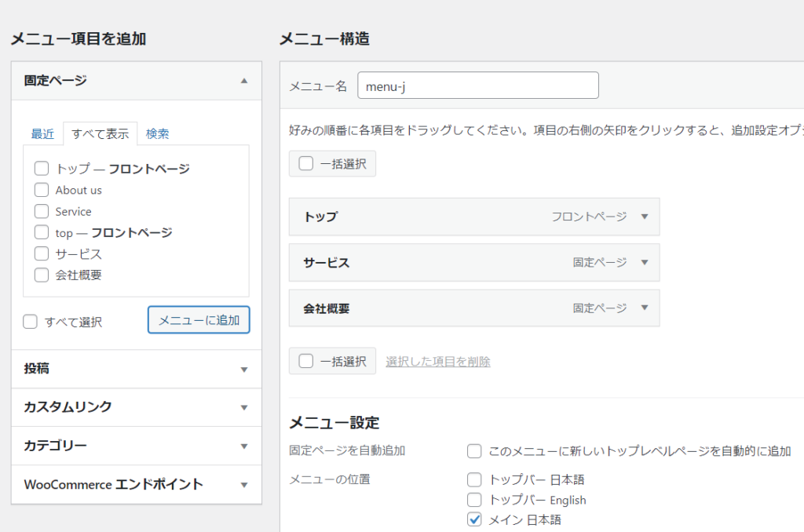Expand the カスタムリンク section
804x532 pixels.
click(244, 408)
